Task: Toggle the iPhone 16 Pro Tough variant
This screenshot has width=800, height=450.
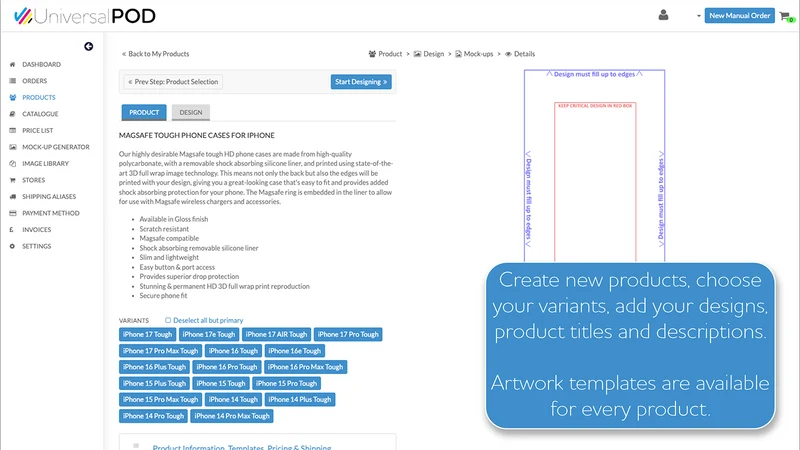Action: point(227,367)
